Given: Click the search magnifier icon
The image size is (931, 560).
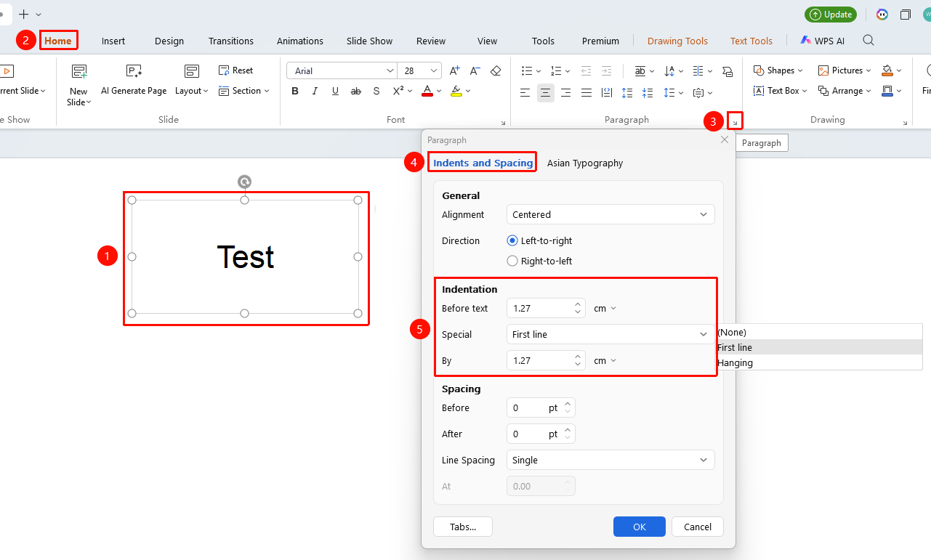Looking at the screenshot, I should click(868, 41).
